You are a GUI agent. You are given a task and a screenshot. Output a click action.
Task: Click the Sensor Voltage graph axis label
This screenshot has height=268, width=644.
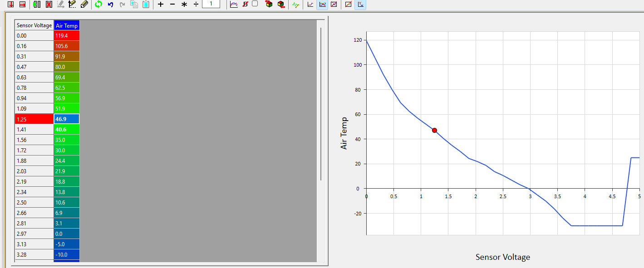tap(503, 257)
